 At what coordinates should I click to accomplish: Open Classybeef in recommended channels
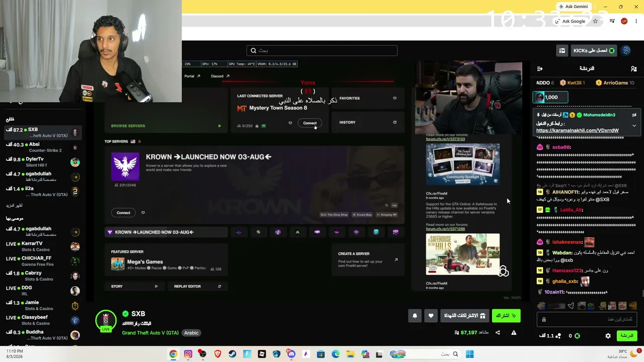(x=43, y=320)
